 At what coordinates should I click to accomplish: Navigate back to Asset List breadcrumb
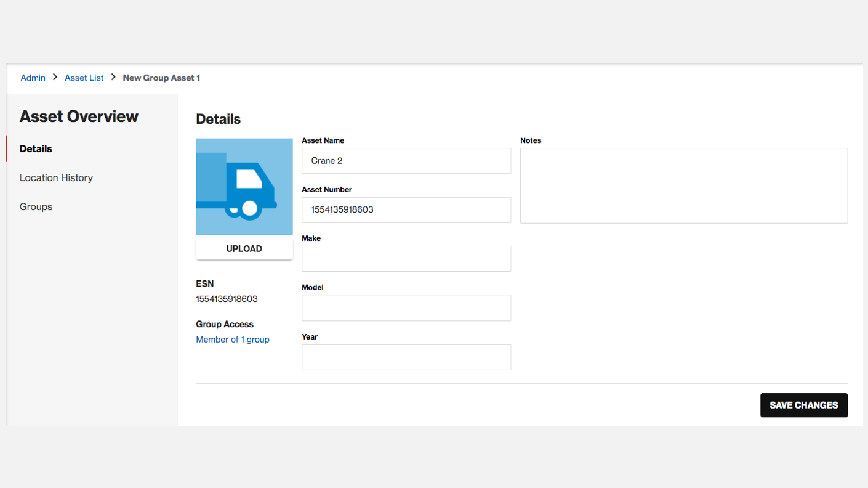pyautogui.click(x=84, y=78)
